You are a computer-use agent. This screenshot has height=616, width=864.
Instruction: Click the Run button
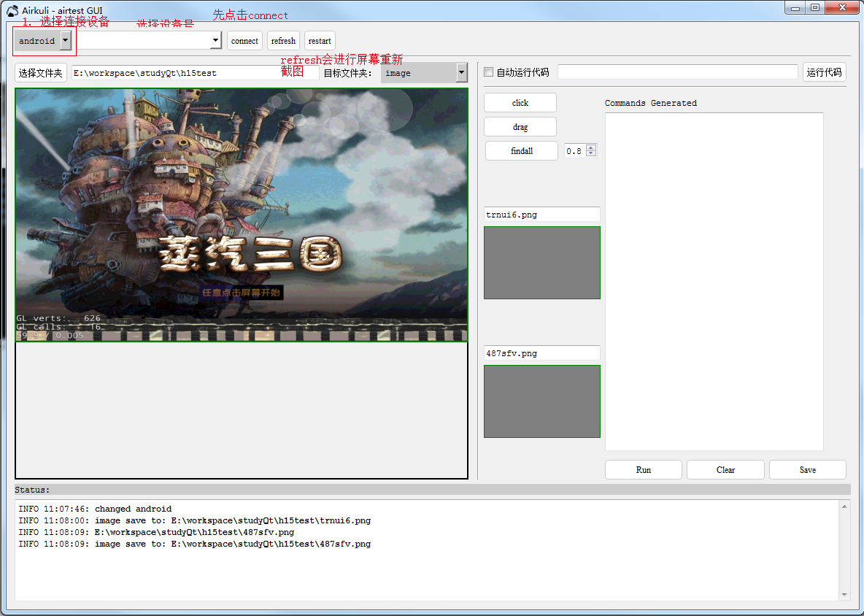[644, 470]
